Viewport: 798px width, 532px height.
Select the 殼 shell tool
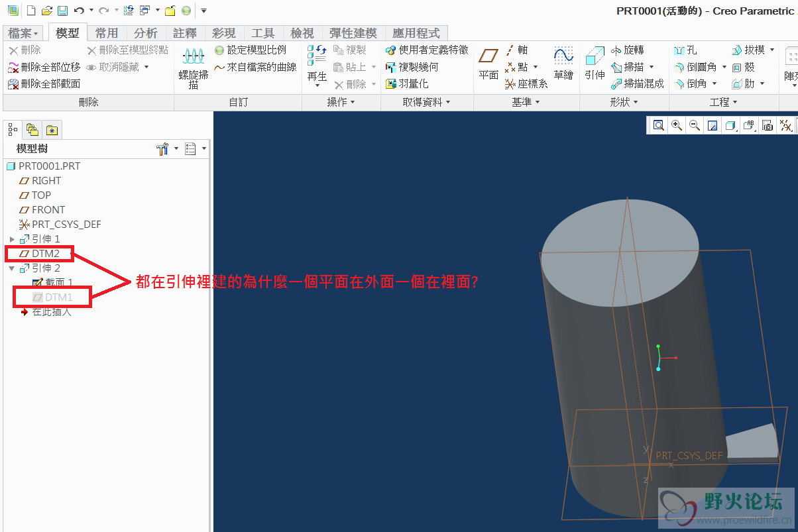point(744,67)
